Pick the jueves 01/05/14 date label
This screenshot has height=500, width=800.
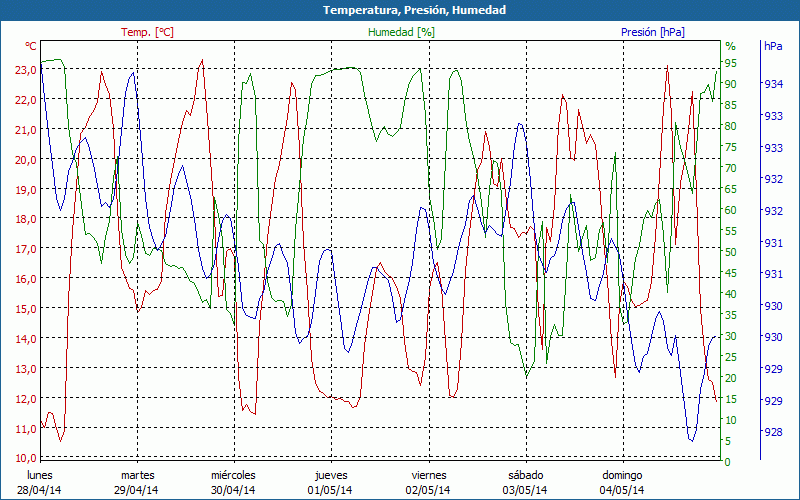click(x=330, y=482)
